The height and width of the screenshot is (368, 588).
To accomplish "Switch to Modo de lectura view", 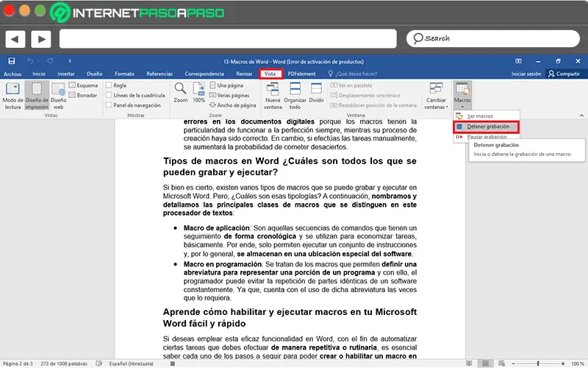I will point(12,96).
